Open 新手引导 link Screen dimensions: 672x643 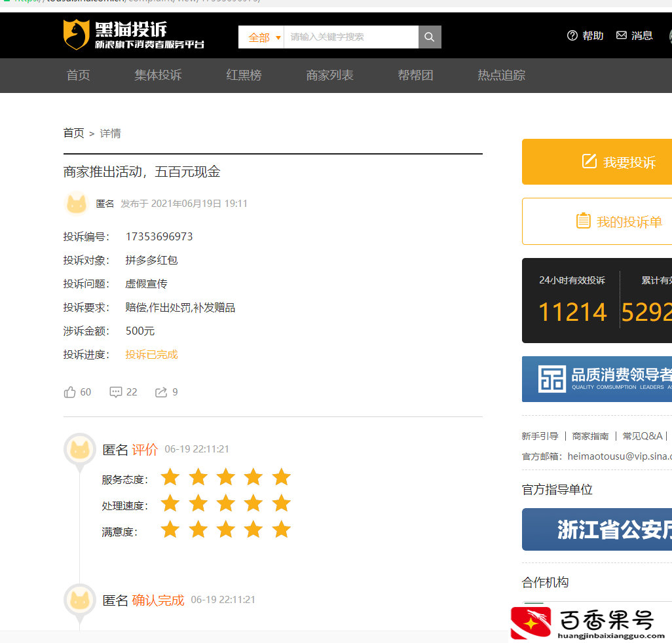[x=540, y=436]
